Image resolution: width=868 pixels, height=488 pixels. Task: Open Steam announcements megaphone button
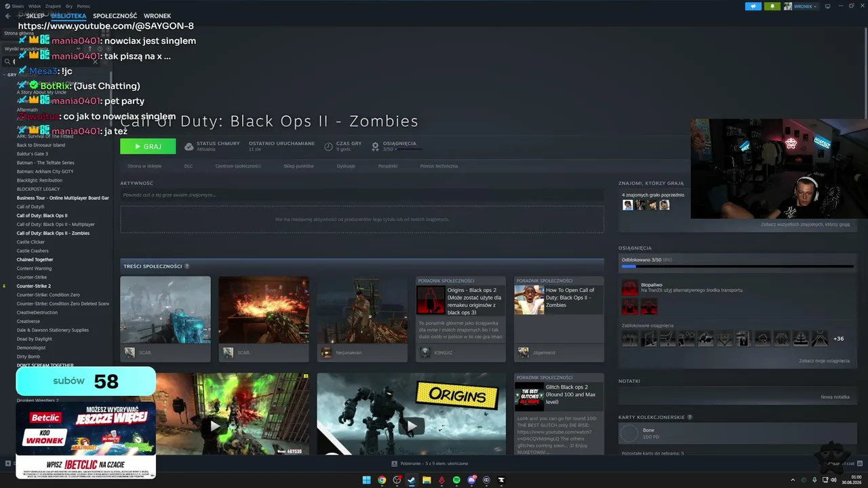(753, 6)
